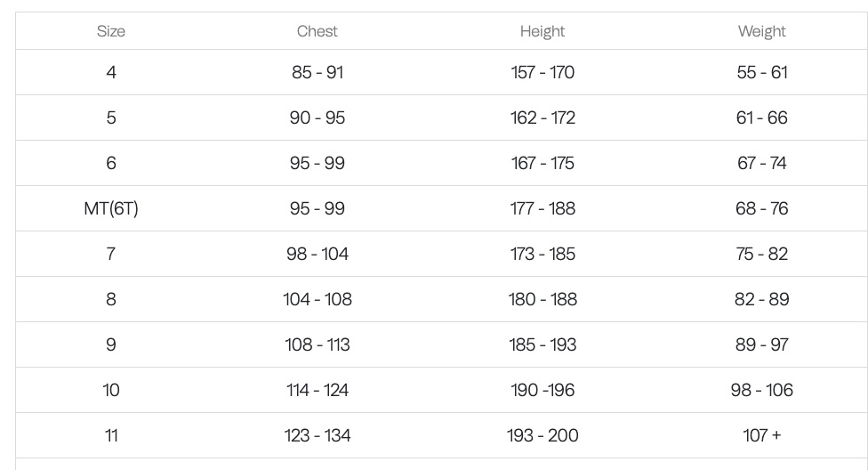
Task: Click weight value 55 - 61
Action: (x=762, y=72)
